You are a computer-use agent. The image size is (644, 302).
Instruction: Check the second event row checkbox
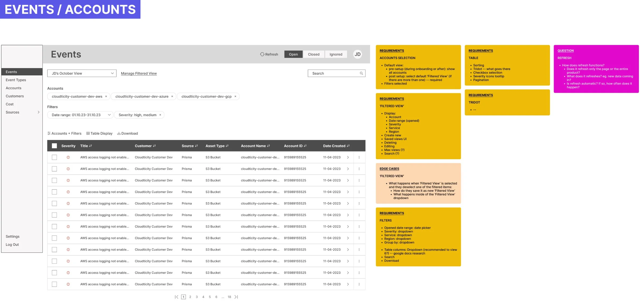pos(54,169)
